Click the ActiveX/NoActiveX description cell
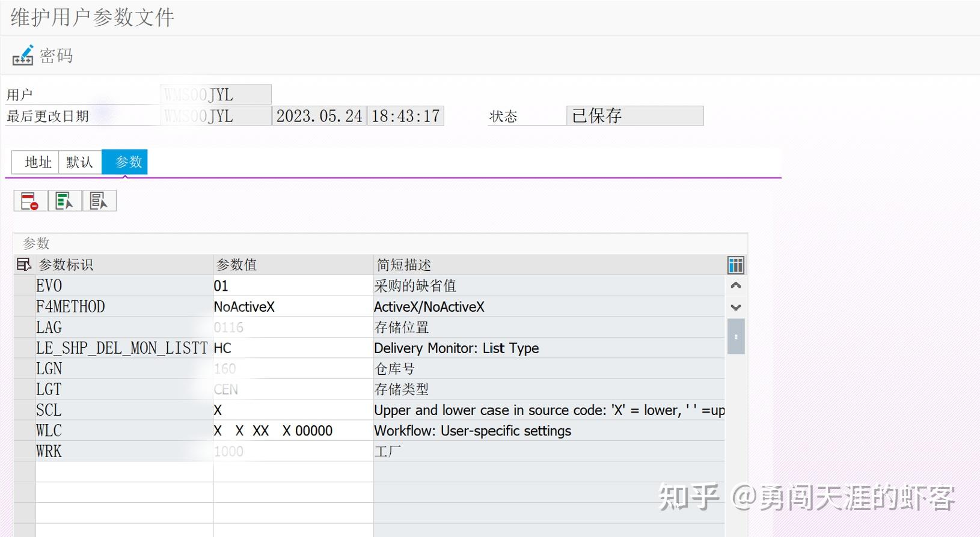The width and height of the screenshot is (980, 537). pyautogui.click(x=549, y=306)
